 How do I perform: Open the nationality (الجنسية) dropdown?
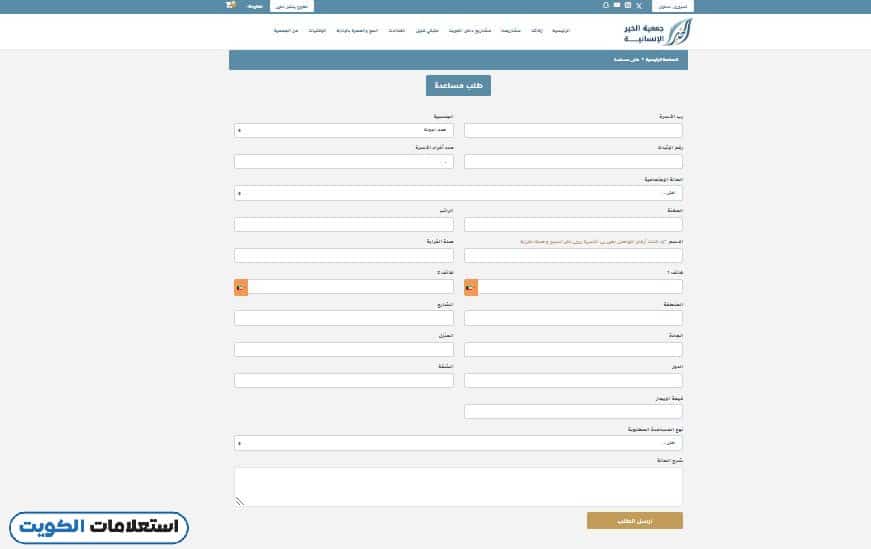click(x=344, y=130)
